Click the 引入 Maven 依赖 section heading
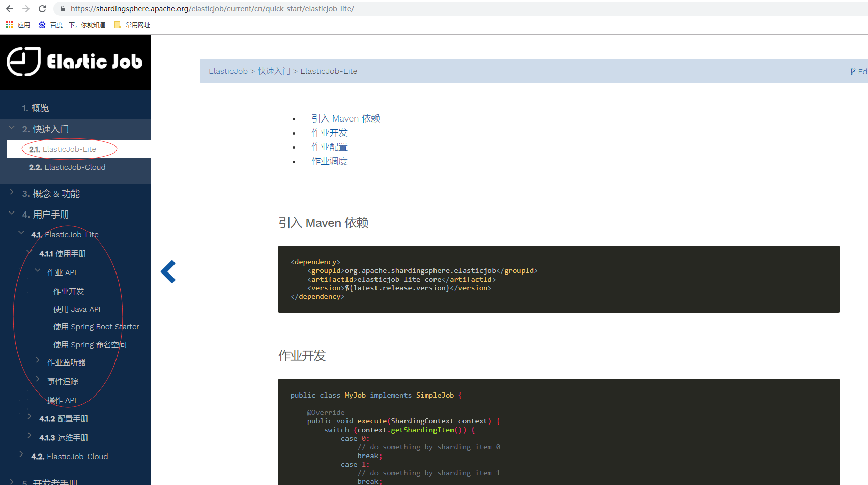This screenshot has width=868, height=485. [324, 223]
